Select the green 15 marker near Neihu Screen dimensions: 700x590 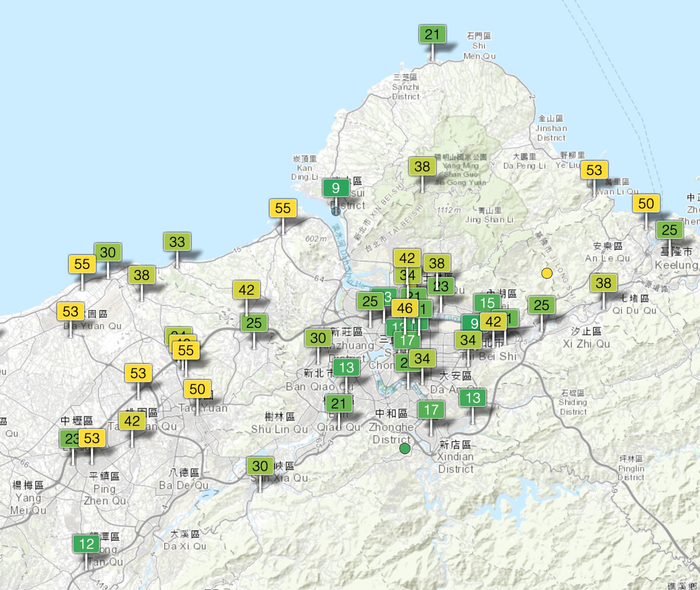[x=487, y=303]
